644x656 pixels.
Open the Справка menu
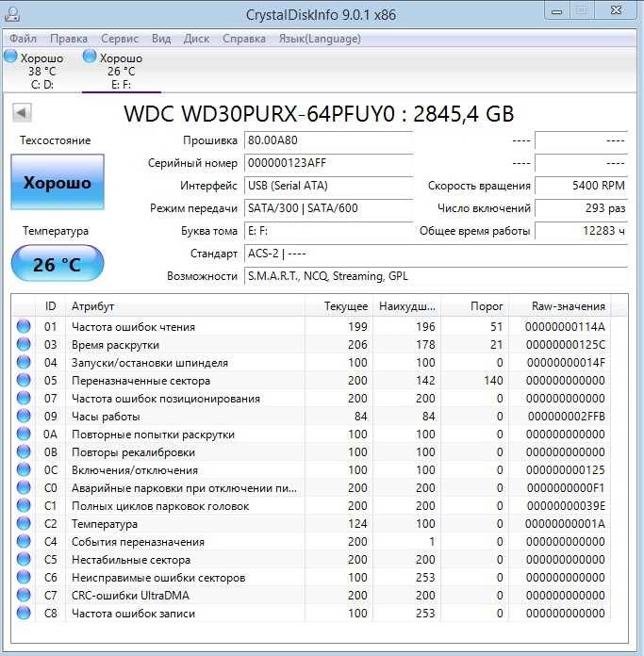[244, 39]
